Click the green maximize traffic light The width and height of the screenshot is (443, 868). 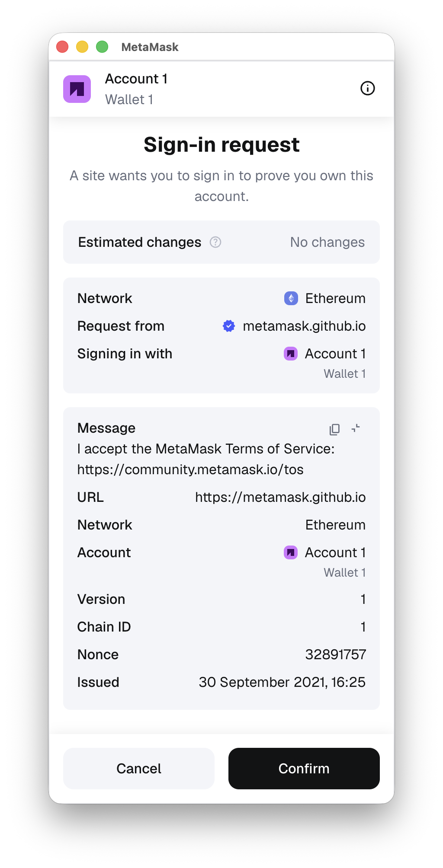101,46
